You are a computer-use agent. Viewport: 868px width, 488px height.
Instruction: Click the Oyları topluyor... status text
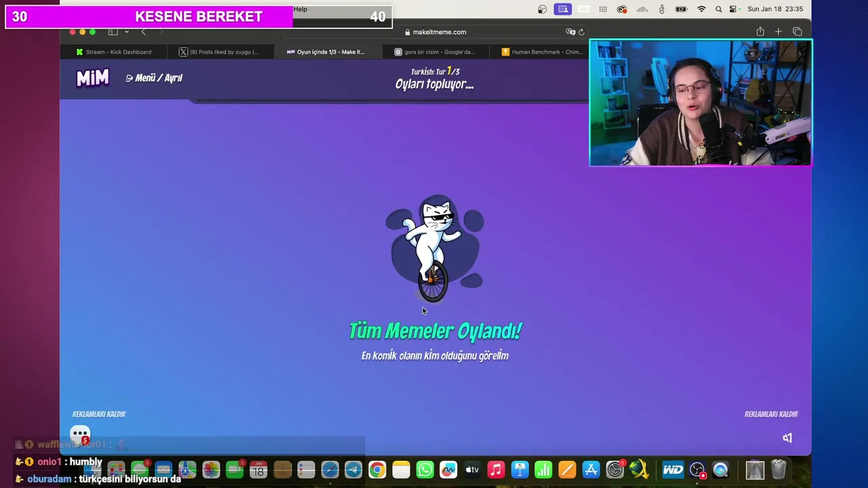coord(435,84)
